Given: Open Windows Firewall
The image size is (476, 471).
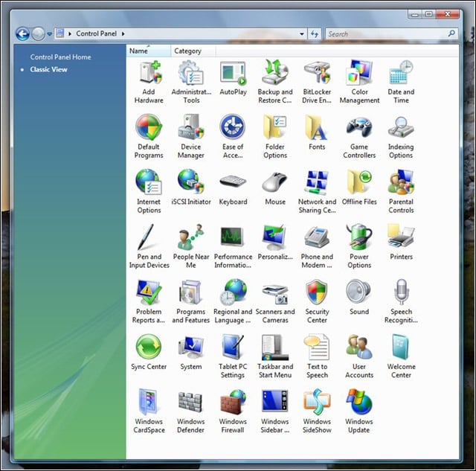Looking at the screenshot, I should coord(233,411).
